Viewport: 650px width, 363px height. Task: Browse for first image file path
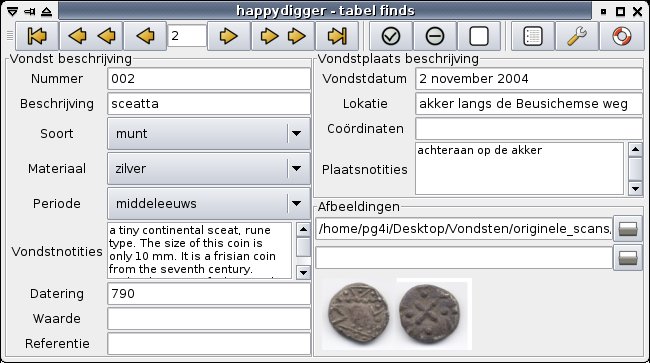(x=628, y=228)
